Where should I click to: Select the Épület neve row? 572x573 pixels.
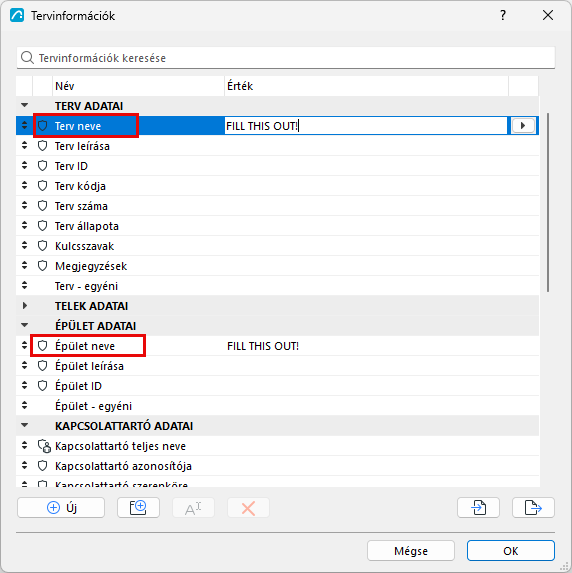click(x=277, y=346)
